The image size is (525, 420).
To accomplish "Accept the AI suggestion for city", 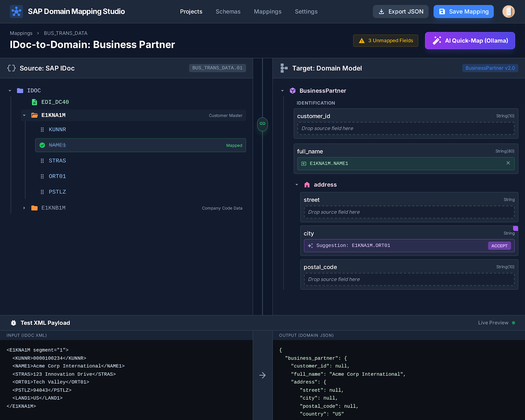I will click(499, 245).
